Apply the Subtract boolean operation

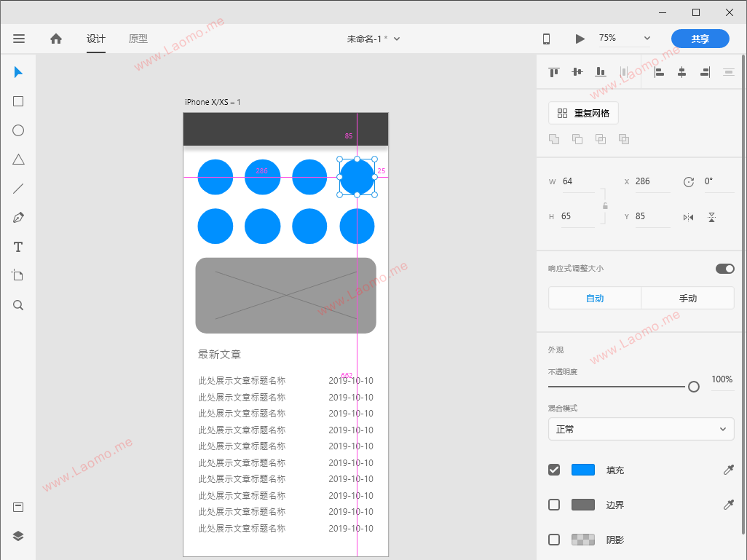(577, 139)
